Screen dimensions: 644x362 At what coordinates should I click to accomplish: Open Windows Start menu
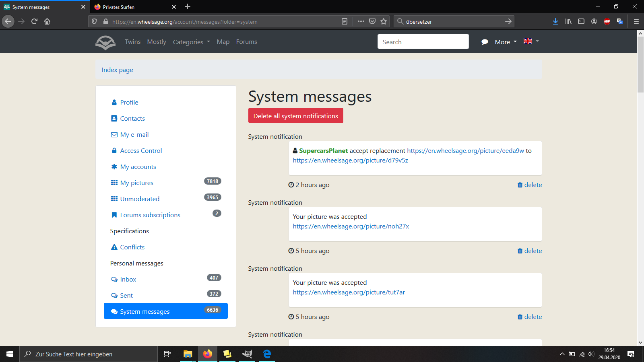point(10,354)
